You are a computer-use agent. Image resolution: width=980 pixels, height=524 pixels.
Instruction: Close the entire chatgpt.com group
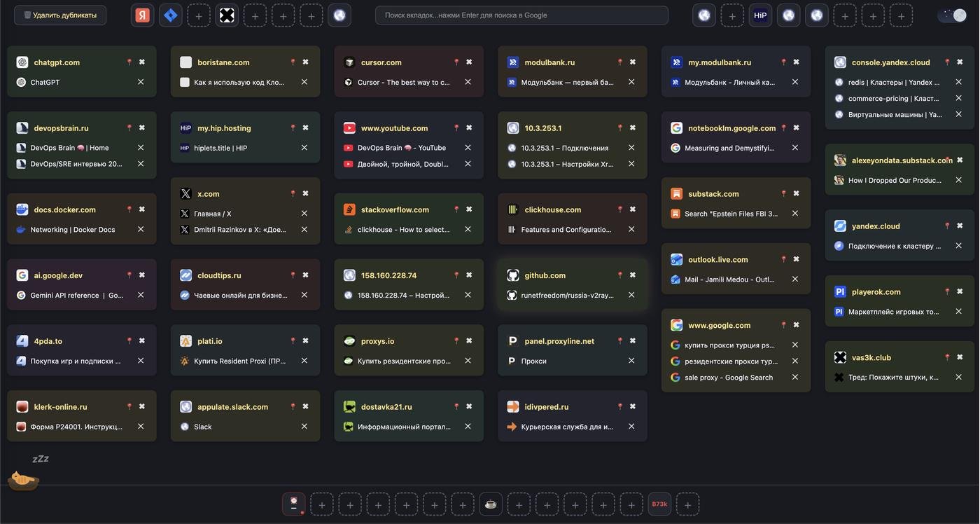point(142,62)
